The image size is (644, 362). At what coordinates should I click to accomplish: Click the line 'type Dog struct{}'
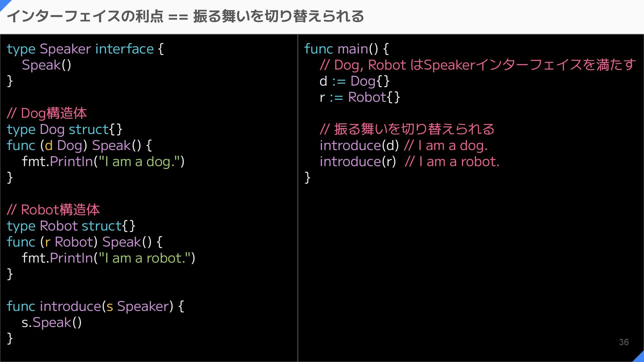pos(65,130)
